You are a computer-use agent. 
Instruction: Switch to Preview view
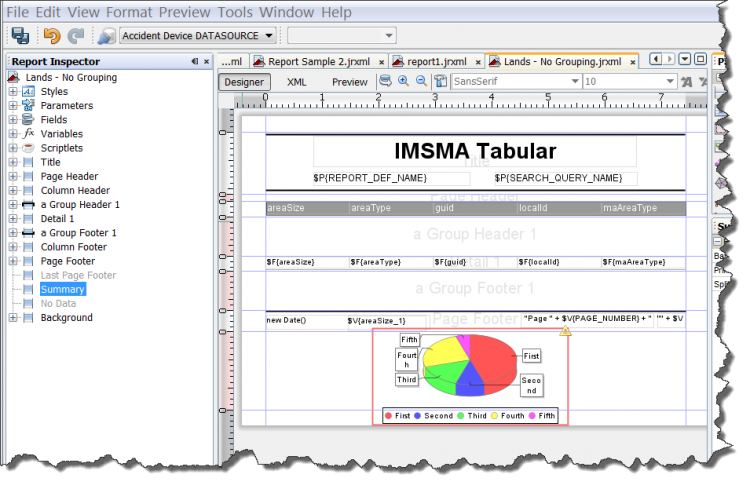[x=350, y=82]
